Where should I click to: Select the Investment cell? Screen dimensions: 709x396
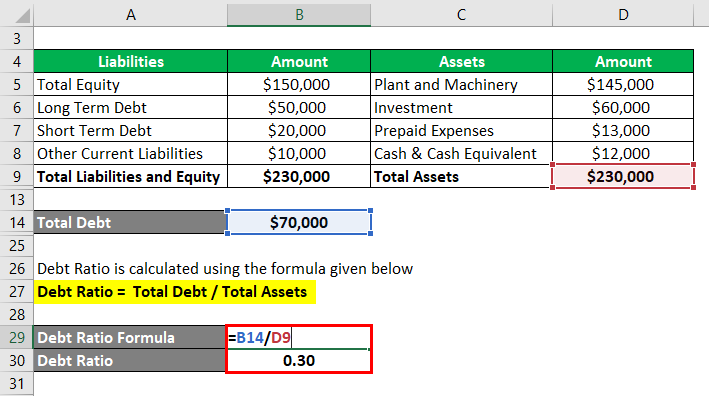461,108
